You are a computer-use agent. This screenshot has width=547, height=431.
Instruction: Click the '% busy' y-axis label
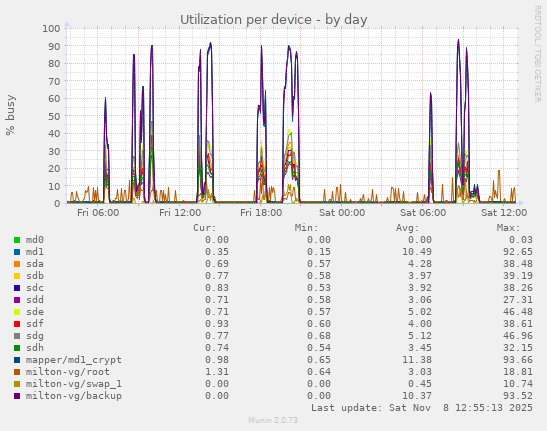pyautogui.click(x=10, y=115)
